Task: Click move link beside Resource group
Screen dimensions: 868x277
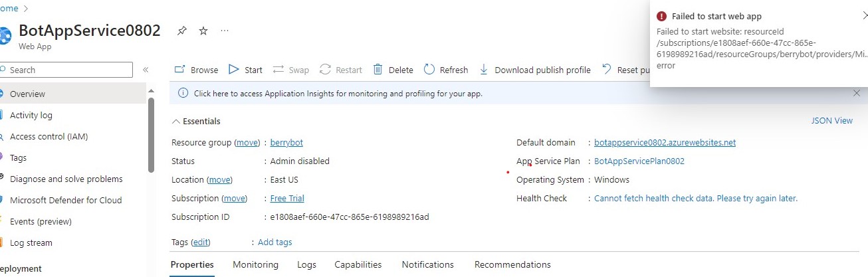Action: click(247, 142)
